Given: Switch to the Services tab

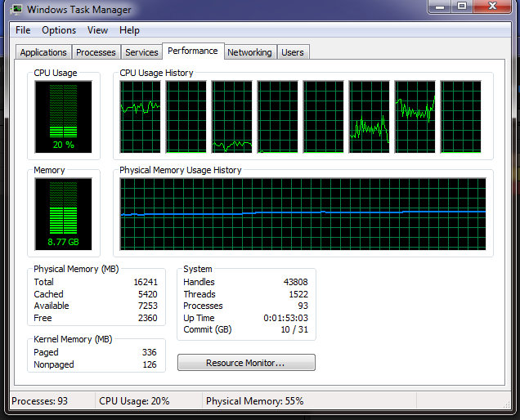Looking at the screenshot, I should [x=141, y=52].
